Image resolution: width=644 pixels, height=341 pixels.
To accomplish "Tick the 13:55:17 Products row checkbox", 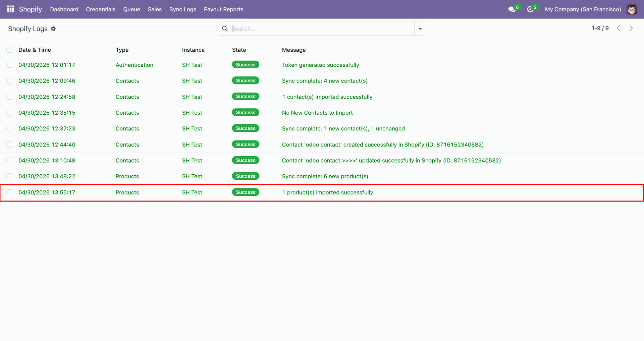I will pos(9,192).
